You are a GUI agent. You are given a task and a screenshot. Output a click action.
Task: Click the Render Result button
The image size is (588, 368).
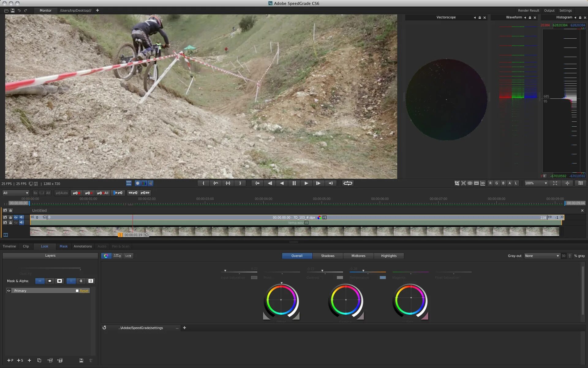click(529, 10)
